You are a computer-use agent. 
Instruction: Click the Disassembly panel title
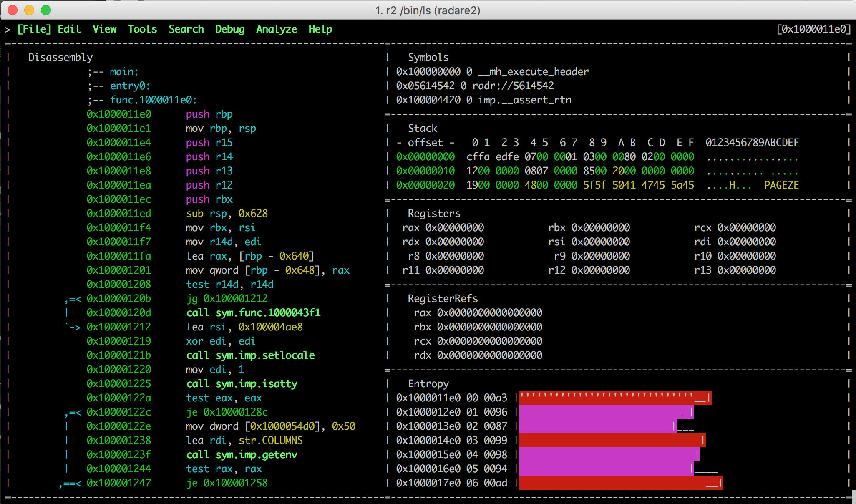click(60, 58)
